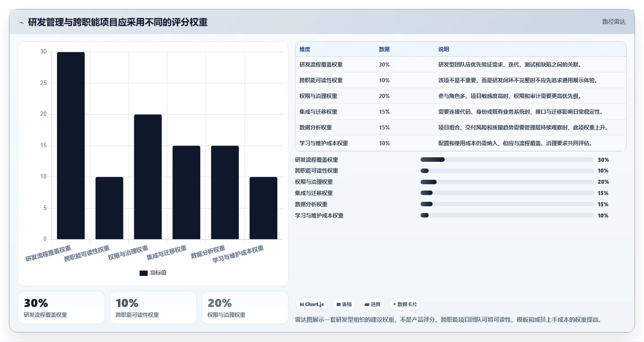The width and height of the screenshot is (644, 342).
Task: Click the 20% cell in the table
Action: [x=384, y=96]
